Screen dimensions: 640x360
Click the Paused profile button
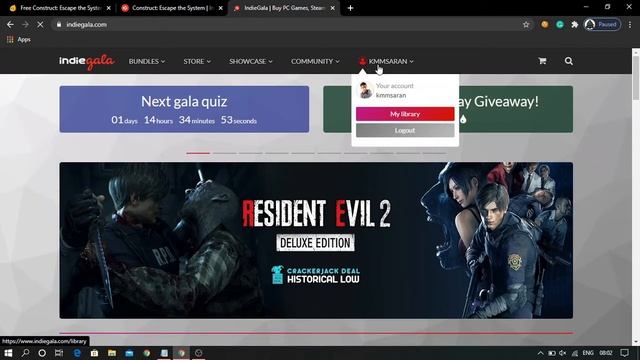[x=602, y=24]
